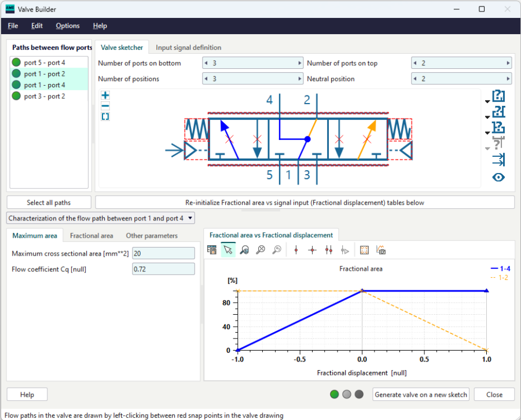Viewport: 521px width, 420px height.
Task: Open the Edit menu
Action: tap(37, 25)
